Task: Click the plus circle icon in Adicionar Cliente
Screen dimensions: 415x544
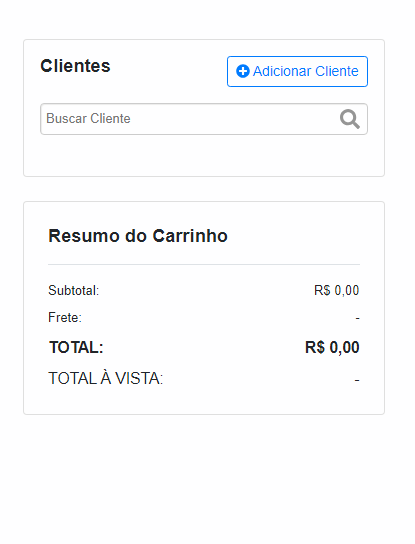Action: coord(243,71)
